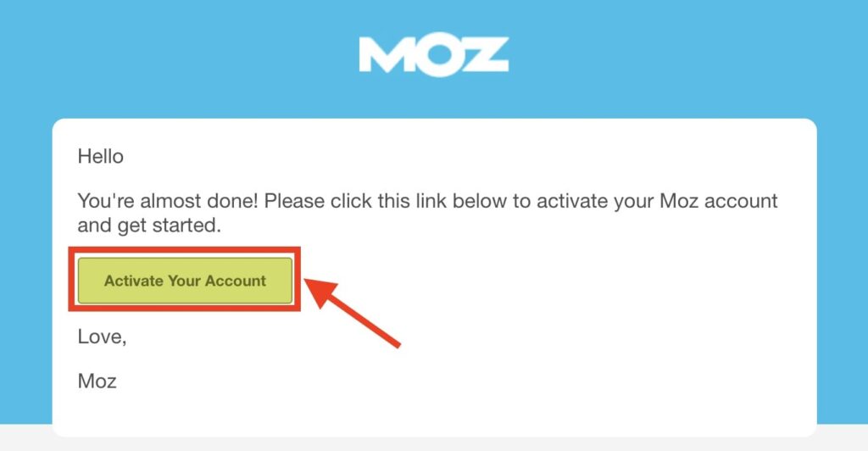Click the Moz signature below Love
Viewport: 868px width, 451px height.
(x=97, y=381)
